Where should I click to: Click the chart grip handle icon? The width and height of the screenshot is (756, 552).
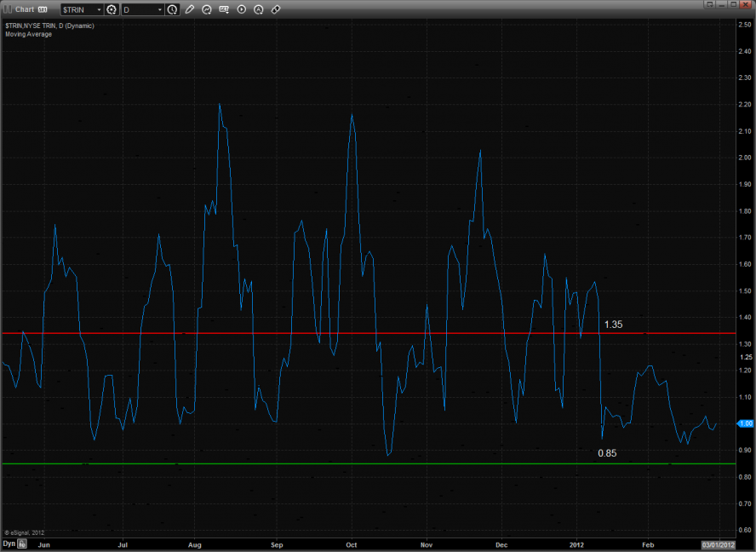coord(7,9)
